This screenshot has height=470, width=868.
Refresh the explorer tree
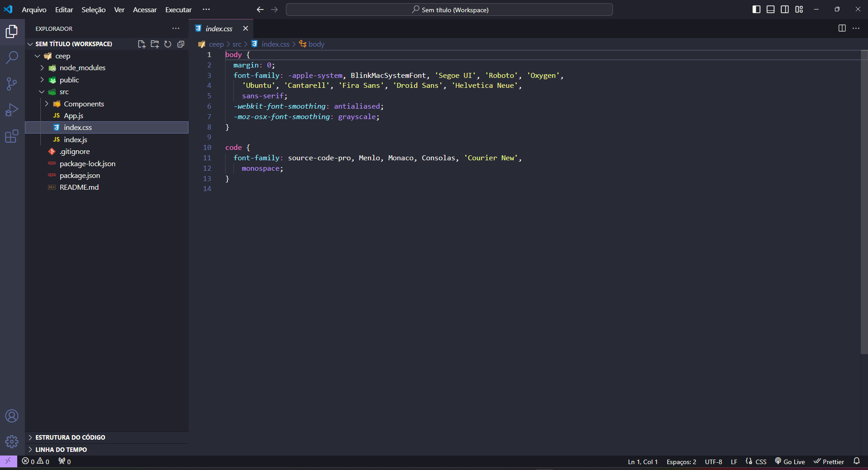click(x=168, y=44)
